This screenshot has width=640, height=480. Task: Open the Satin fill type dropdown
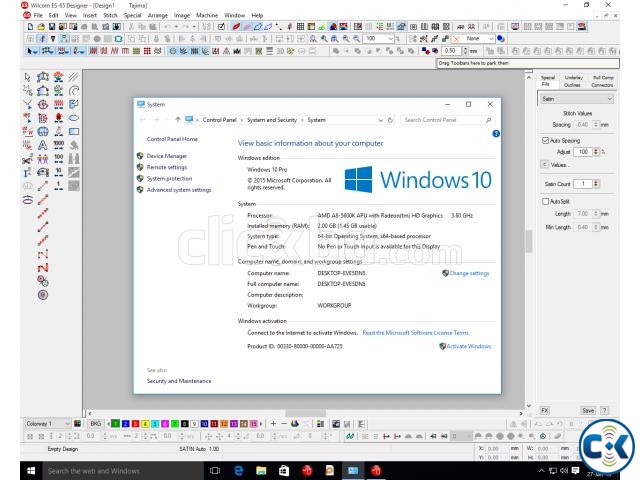576,99
